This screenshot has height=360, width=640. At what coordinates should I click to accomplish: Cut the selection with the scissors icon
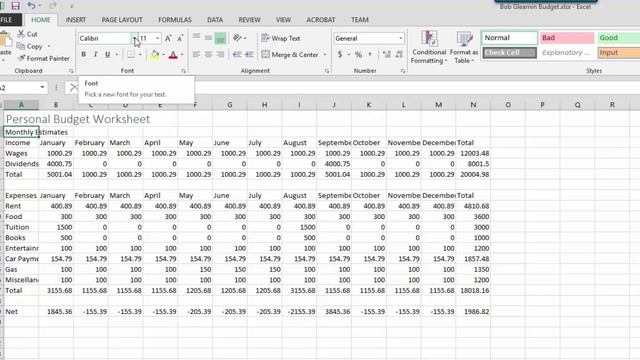click(x=27, y=34)
